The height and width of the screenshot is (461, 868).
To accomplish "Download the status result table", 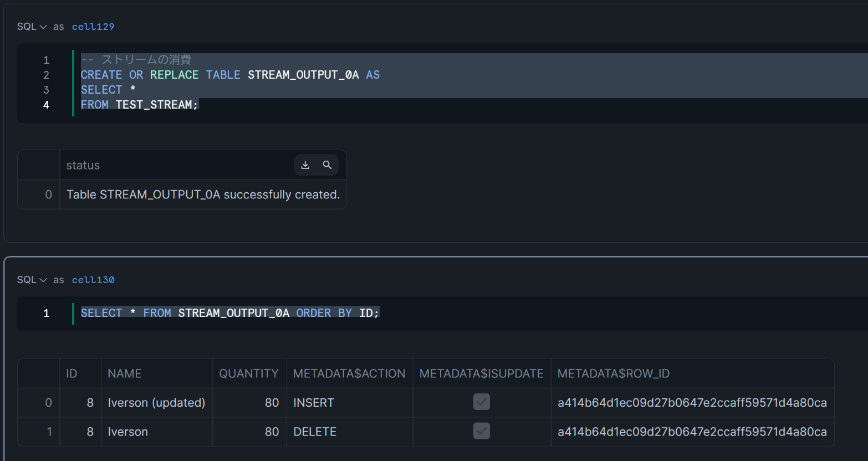I will [x=305, y=165].
